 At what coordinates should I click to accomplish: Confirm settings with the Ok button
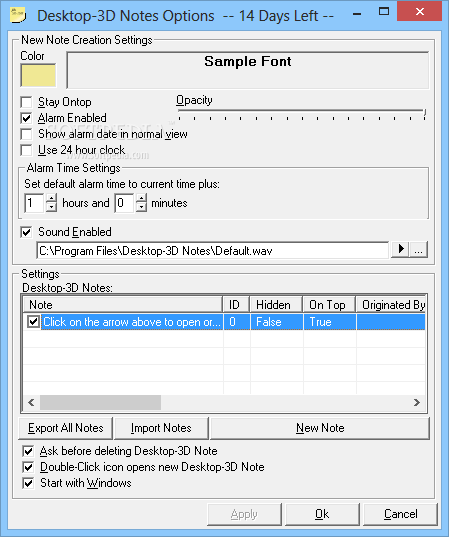click(322, 514)
